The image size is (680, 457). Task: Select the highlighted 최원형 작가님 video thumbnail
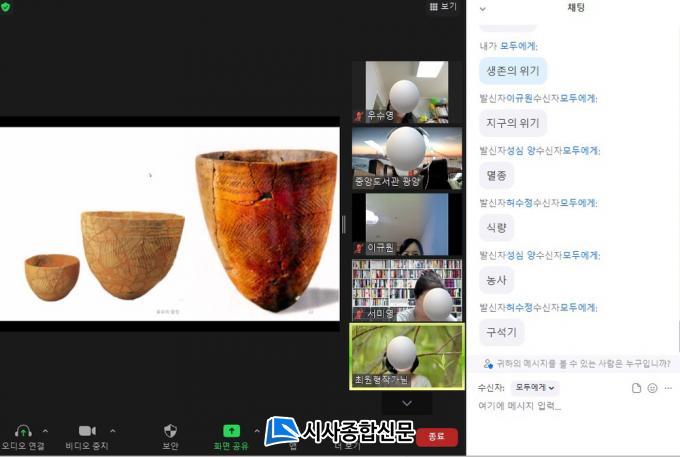pos(407,356)
